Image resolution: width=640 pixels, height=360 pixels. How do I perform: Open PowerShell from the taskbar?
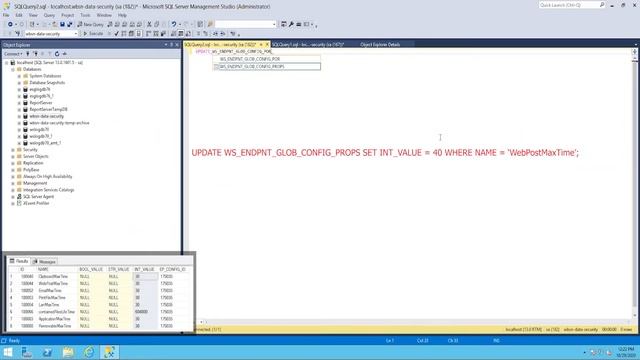point(48,352)
